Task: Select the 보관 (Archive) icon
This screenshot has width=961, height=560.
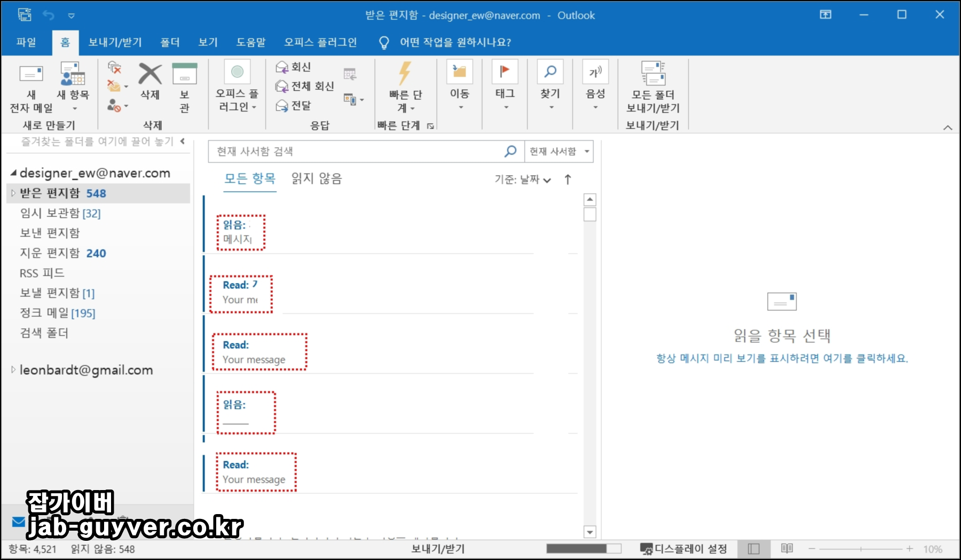Action: click(184, 75)
